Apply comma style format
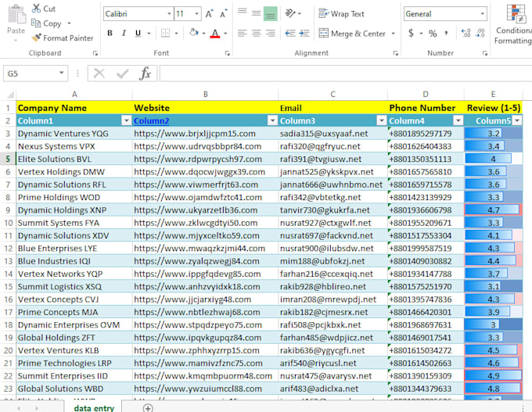 pyautogui.click(x=446, y=34)
